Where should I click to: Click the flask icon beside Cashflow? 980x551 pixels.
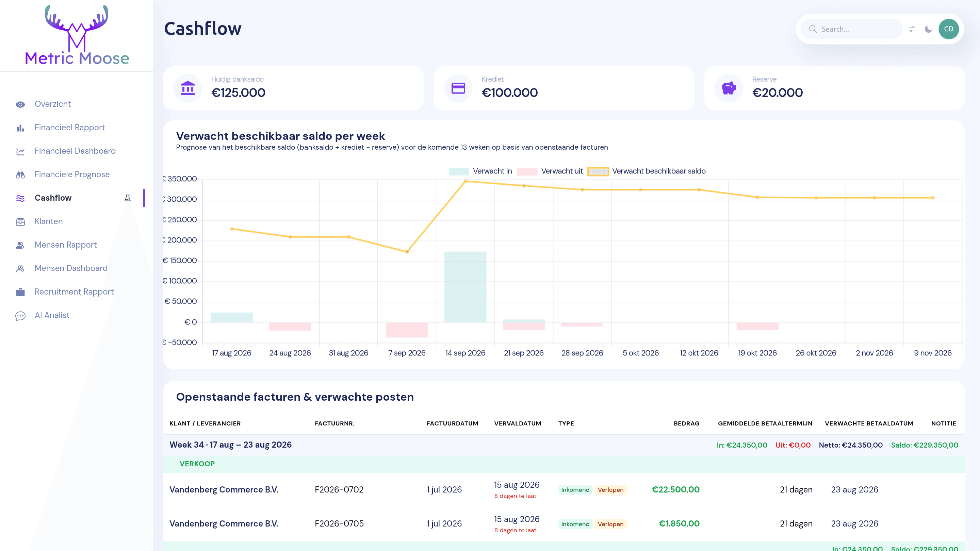[x=128, y=198]
